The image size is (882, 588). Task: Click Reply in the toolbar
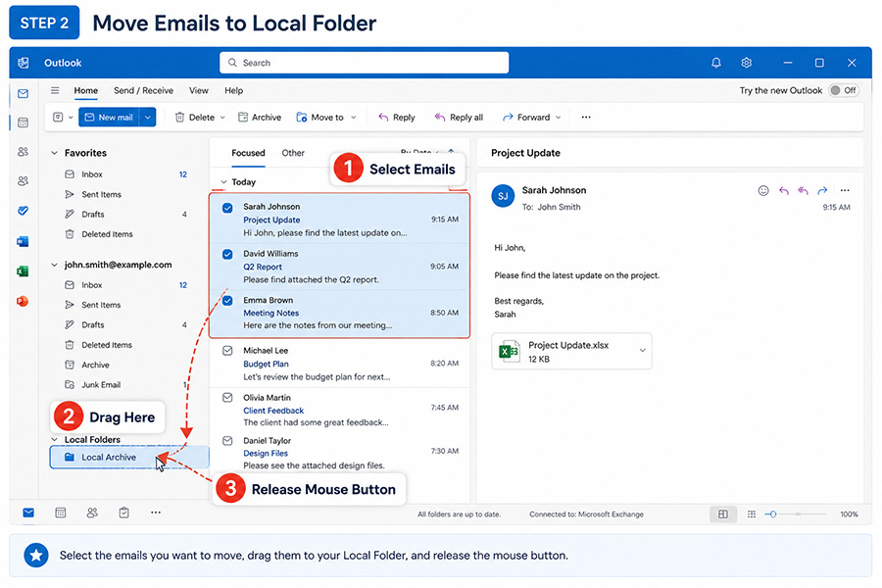[x=397, y=117]
